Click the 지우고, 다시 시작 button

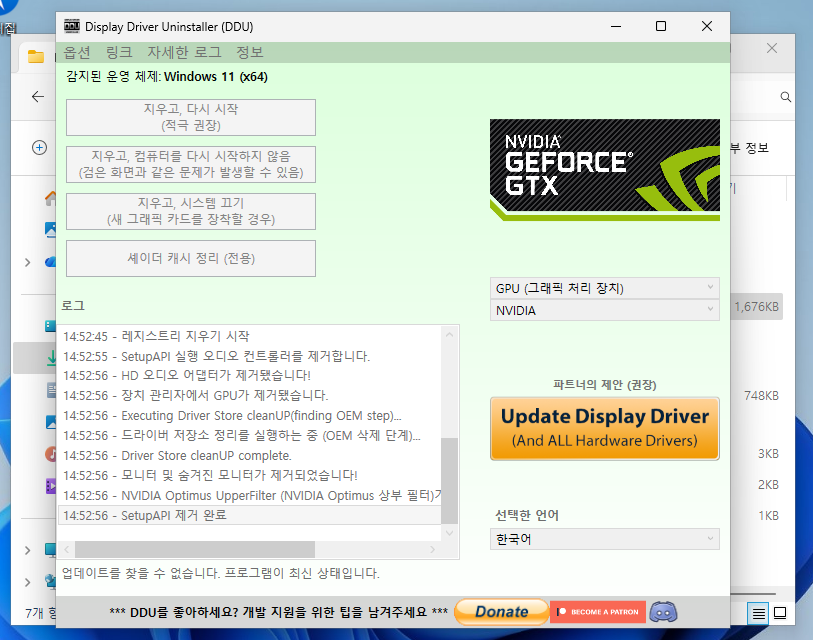click(x=191, y=117)
